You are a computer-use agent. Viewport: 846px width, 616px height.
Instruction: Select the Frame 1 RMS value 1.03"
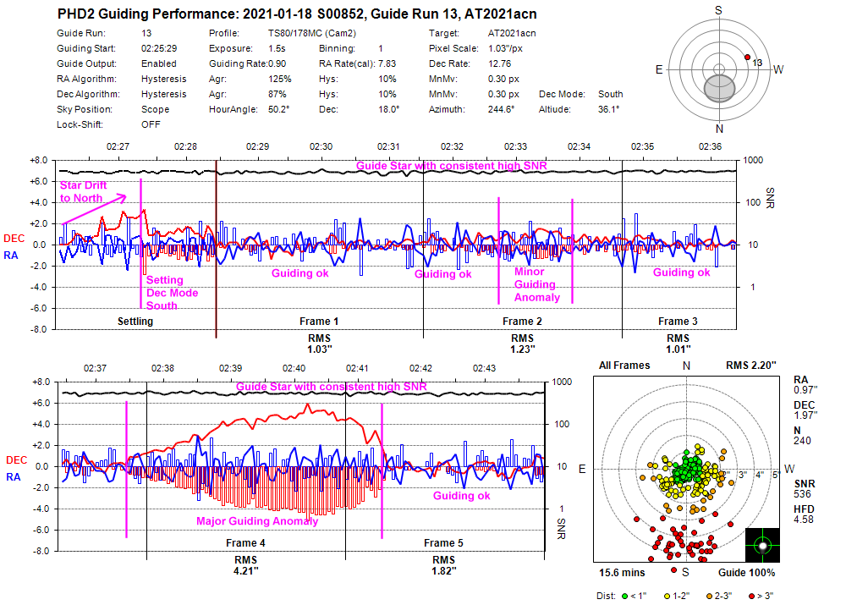point(320,349)
